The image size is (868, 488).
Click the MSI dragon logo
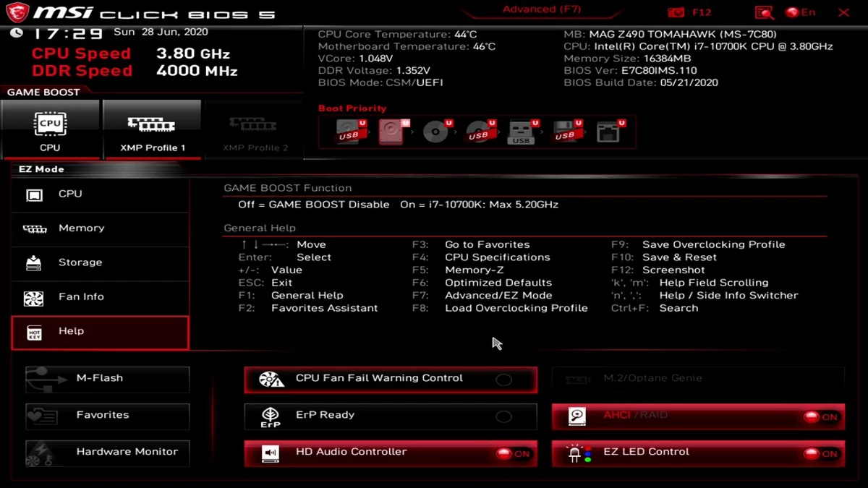(x=19, y=13)
